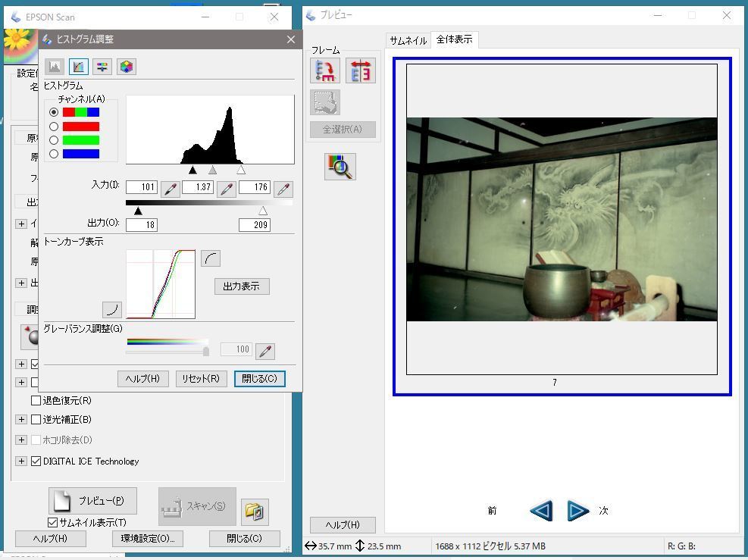Click the プレビュー button in EPSON Scan

tap(92, 500)
